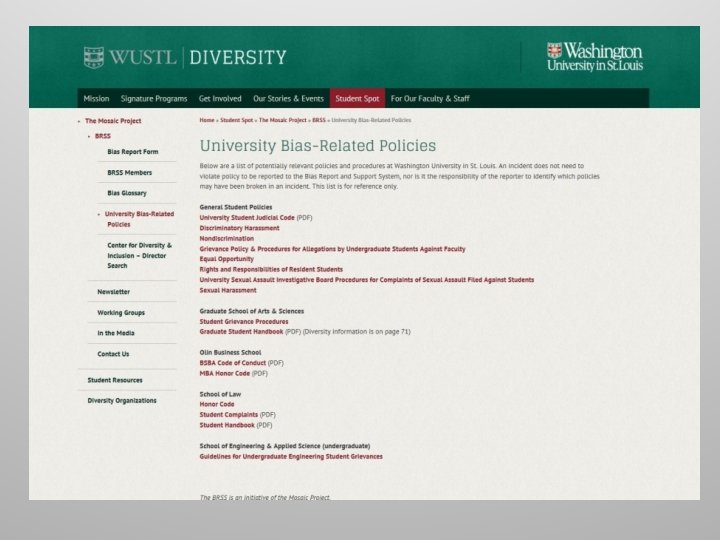Select the Student Spot tab
720x540 pixels.
[357, 98]
